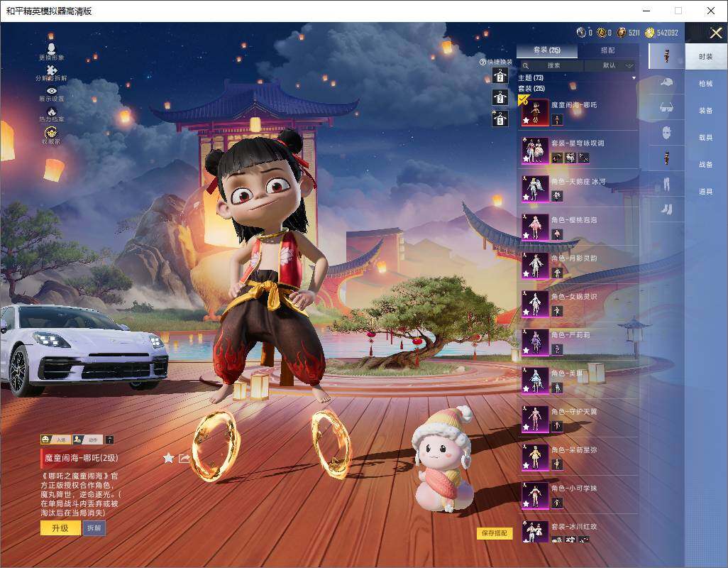Image resolution: width=728 pixels, height=568 pixels.
Task: Share outfit via arrow icon
Action: pos(184,459)
